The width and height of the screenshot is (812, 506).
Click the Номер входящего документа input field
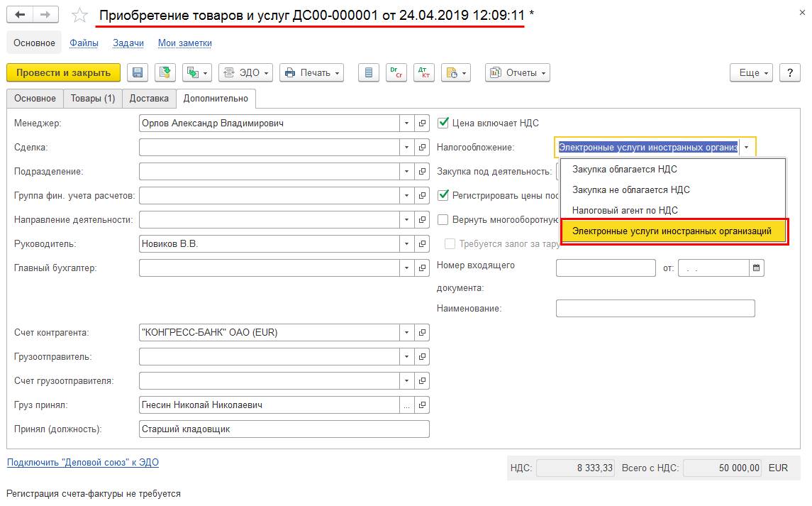606,268
